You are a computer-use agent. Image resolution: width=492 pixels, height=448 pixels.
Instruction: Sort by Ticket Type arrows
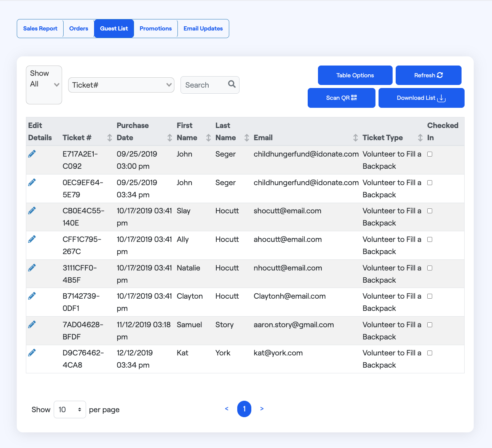click(420, 138)
